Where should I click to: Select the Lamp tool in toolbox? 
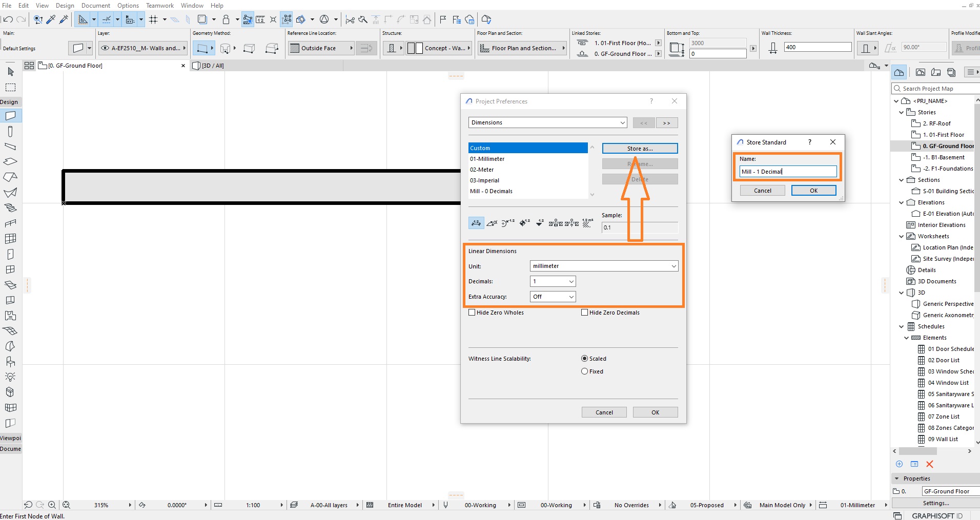[x=11, y=377]
